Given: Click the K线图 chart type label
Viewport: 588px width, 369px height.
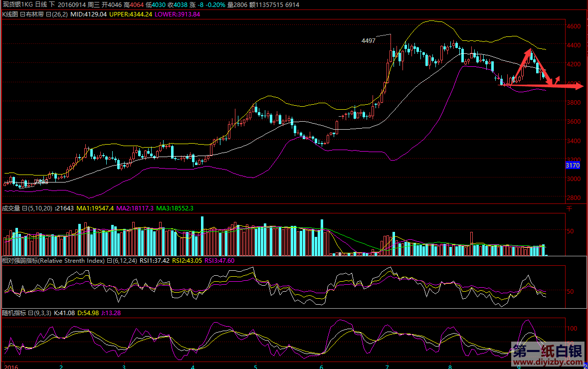Looking at the screenshot, I should point(10,14).
